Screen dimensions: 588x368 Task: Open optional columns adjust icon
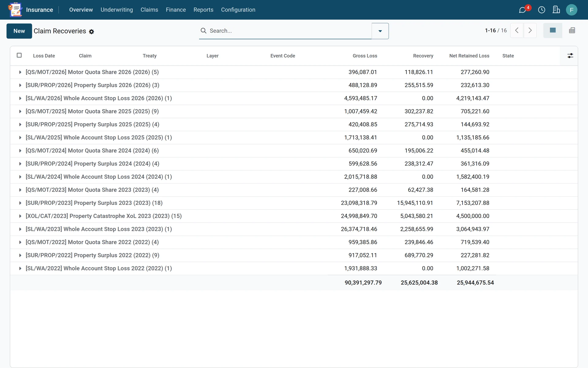click(x=570, y=56)
